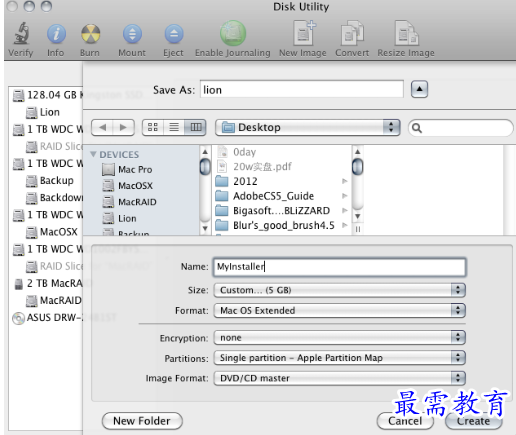Switch to list view
The height and width of the screenshot is (435, 516).
(x=174, y=127)
